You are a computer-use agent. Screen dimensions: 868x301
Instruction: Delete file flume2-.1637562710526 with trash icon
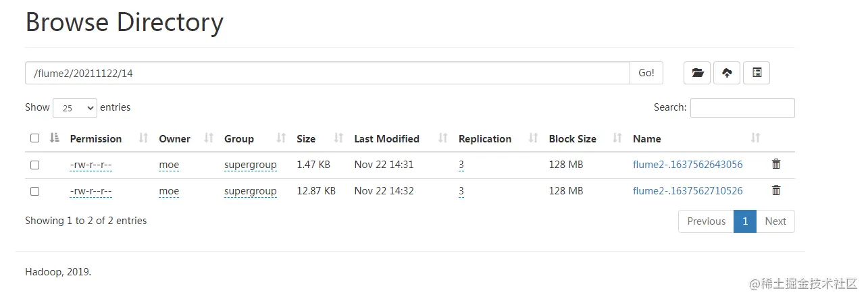tap(776, 191)
